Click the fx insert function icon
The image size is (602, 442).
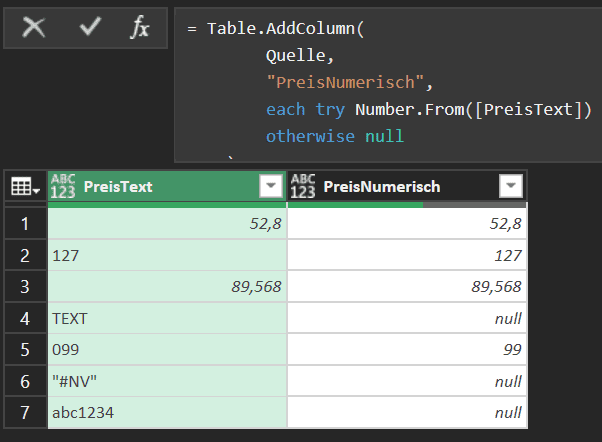click(140, 28)
